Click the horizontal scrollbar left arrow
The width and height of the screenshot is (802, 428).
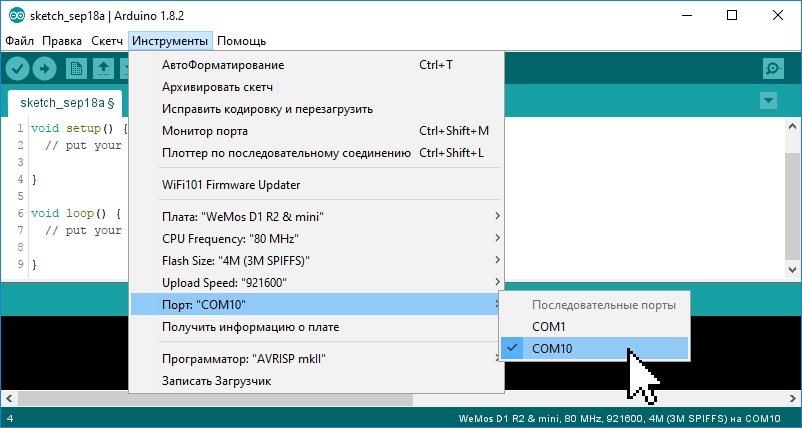pos(9,398)
